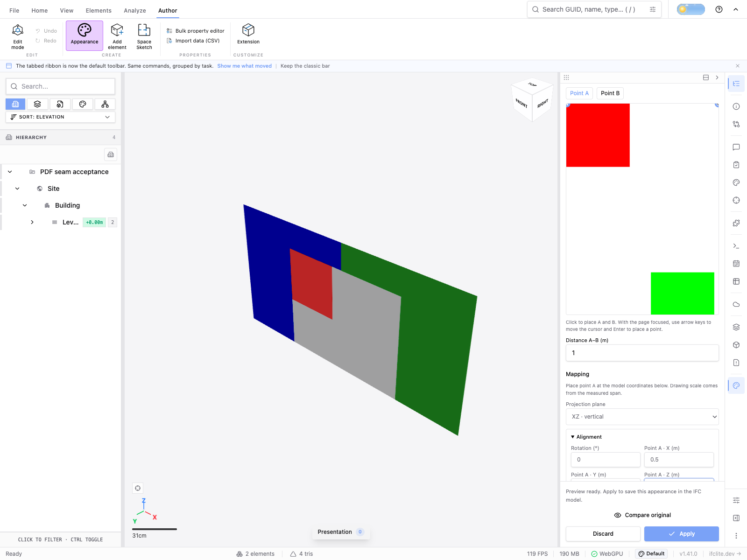
Task: Toggle the sun light/dark theme switch
Action: coord(691,9)
